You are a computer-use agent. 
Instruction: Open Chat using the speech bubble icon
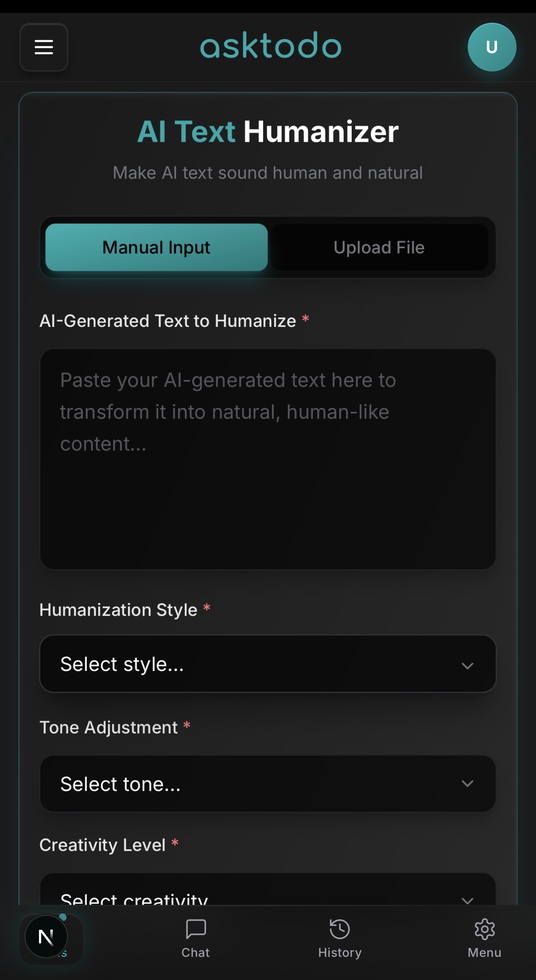pos(196,930)
